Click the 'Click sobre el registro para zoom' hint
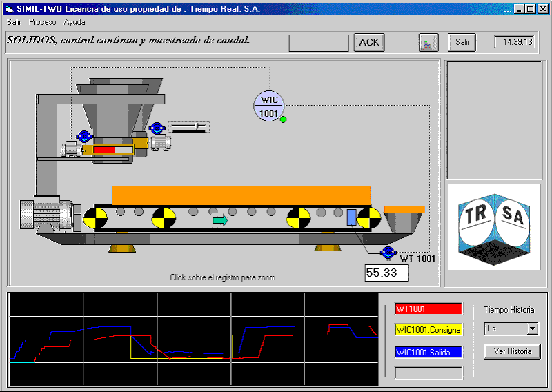The image size is (552, 392). pyautogui.click(x=222, y=277)
